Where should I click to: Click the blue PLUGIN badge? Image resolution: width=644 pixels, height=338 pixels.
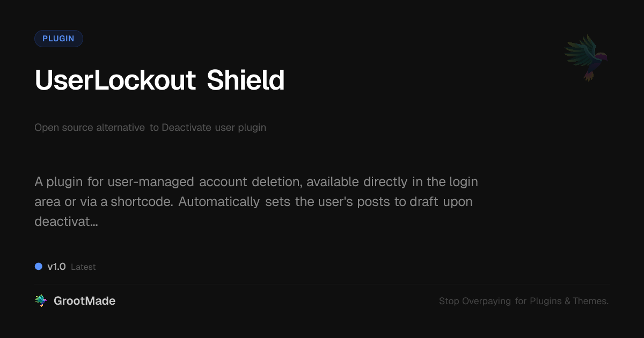click(58, 39)
